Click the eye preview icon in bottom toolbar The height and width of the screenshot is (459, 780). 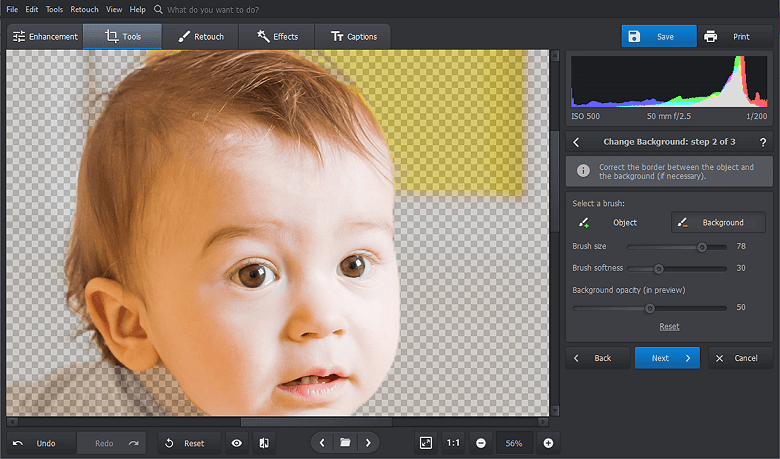(x=237, y=443)
